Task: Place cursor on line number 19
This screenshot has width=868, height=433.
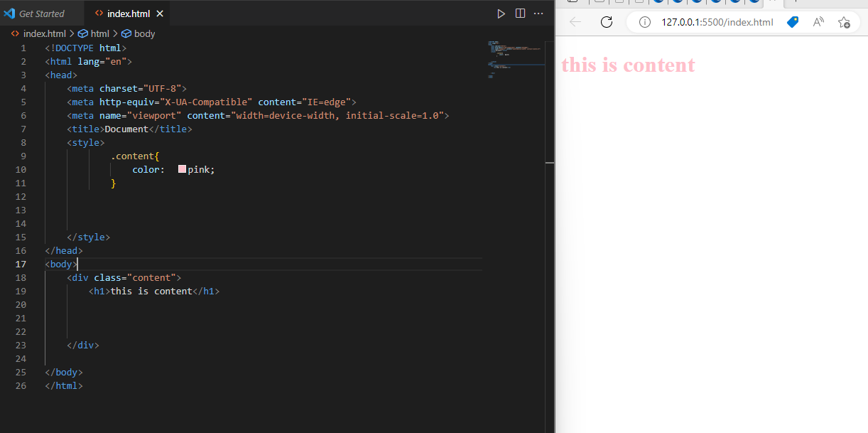Action: (x=21, y=291)
